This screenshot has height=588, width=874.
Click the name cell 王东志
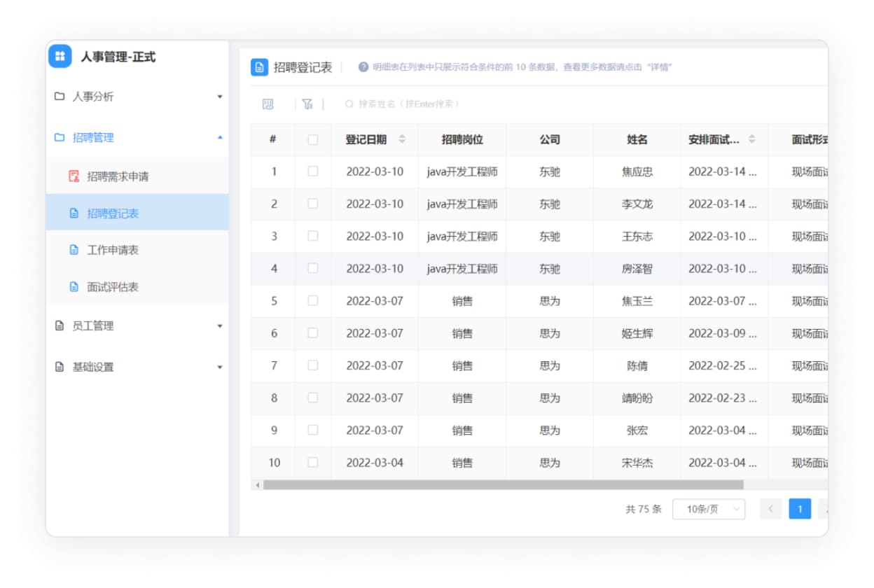tap(637, 236)
